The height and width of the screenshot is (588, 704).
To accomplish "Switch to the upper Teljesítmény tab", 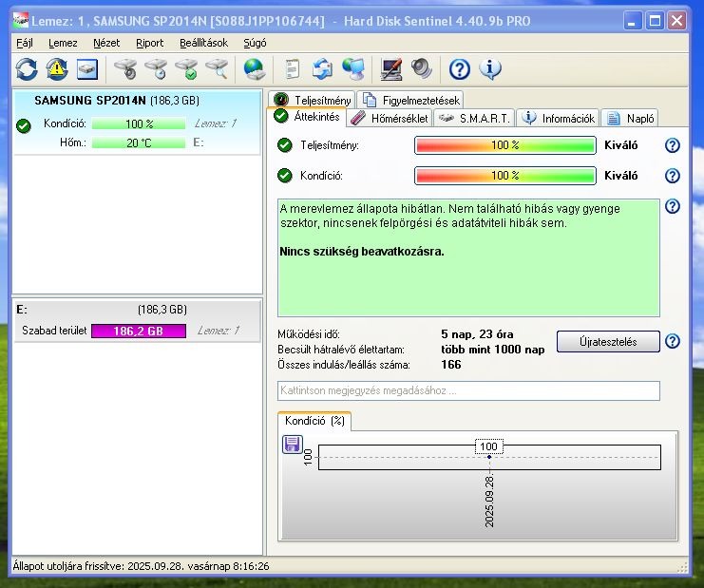I will [x=312, y=100].
